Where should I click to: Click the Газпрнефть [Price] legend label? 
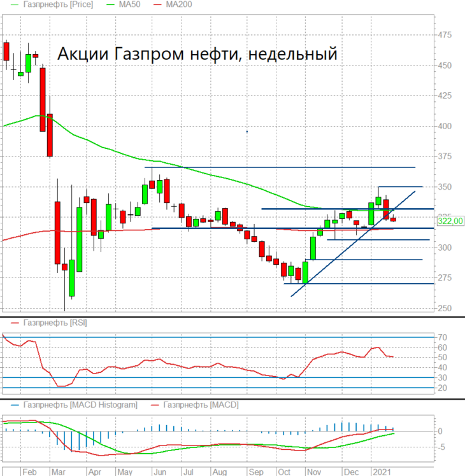click(x=58, y=4)
